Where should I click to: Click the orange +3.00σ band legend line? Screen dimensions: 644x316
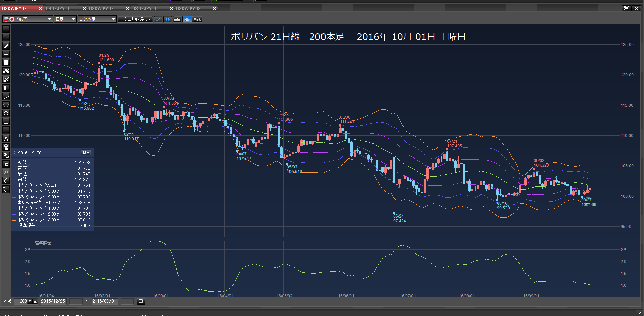pos(14,191)
